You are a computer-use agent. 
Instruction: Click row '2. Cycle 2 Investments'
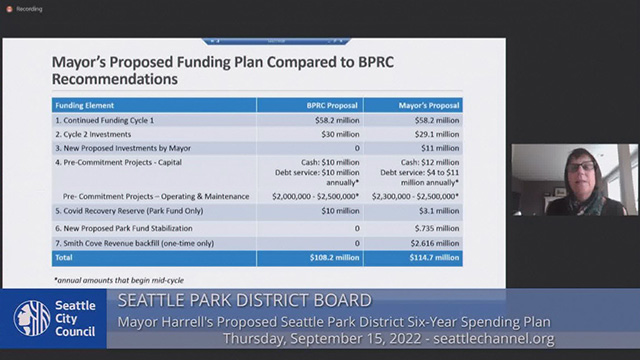point(257,134)
